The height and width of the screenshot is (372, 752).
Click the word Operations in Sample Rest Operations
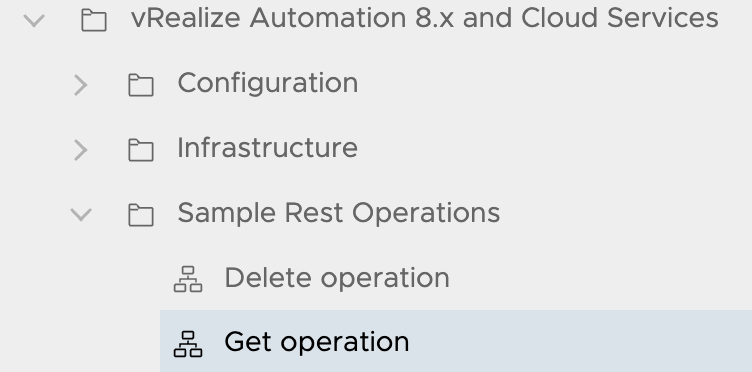point(426,213)
